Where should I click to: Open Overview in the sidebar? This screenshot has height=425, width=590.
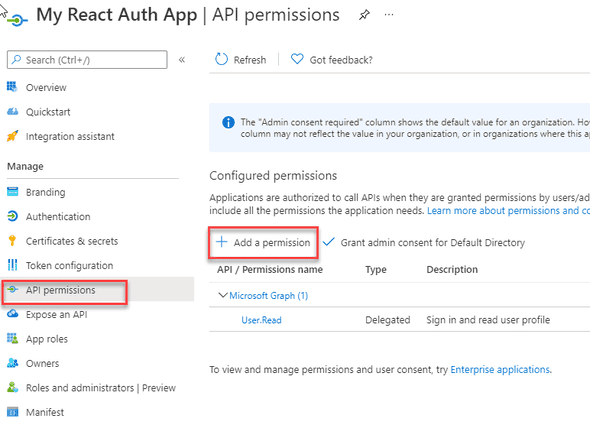pos(46,87)
